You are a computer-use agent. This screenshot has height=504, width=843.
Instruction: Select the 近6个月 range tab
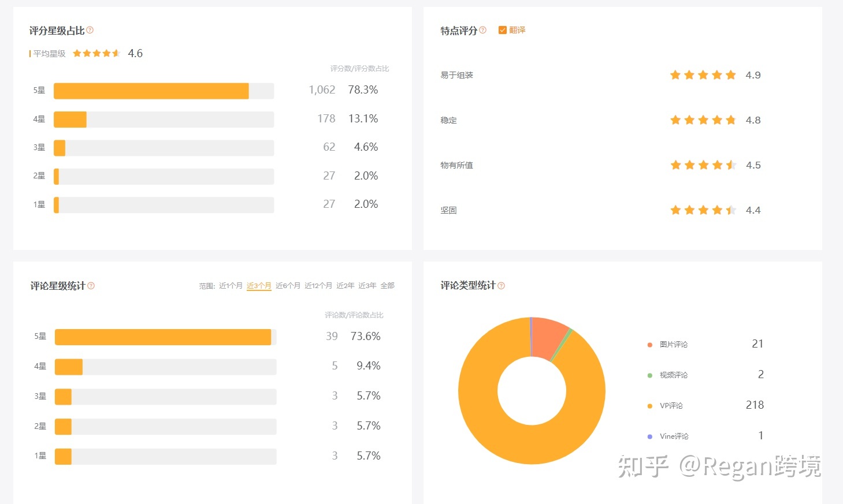(x=288, y=286)
